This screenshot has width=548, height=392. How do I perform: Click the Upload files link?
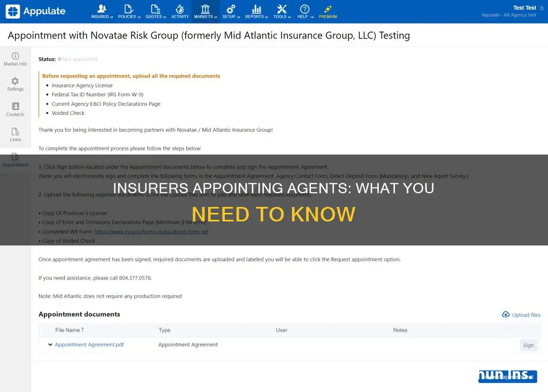(x=526, y=315)
